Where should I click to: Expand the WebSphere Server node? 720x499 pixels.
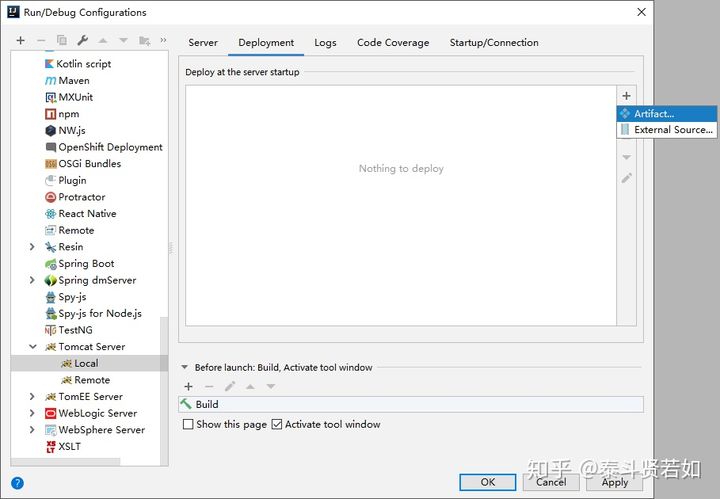(32, 430)
